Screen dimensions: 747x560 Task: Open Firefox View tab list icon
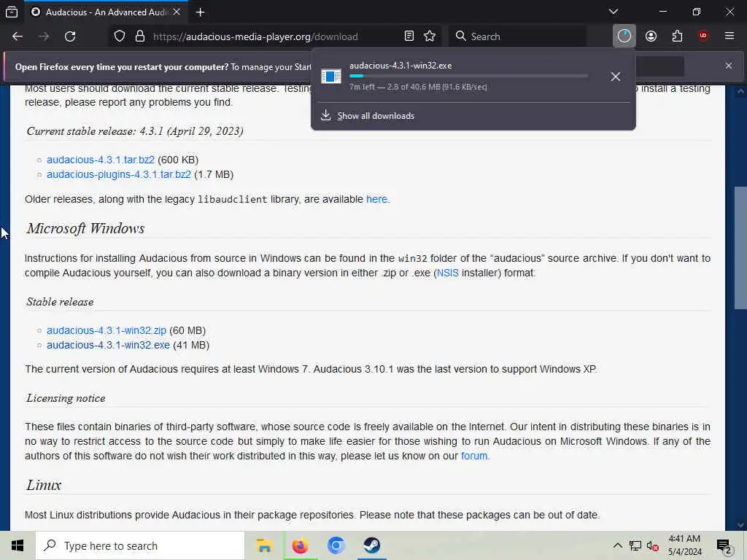point(12,12)
